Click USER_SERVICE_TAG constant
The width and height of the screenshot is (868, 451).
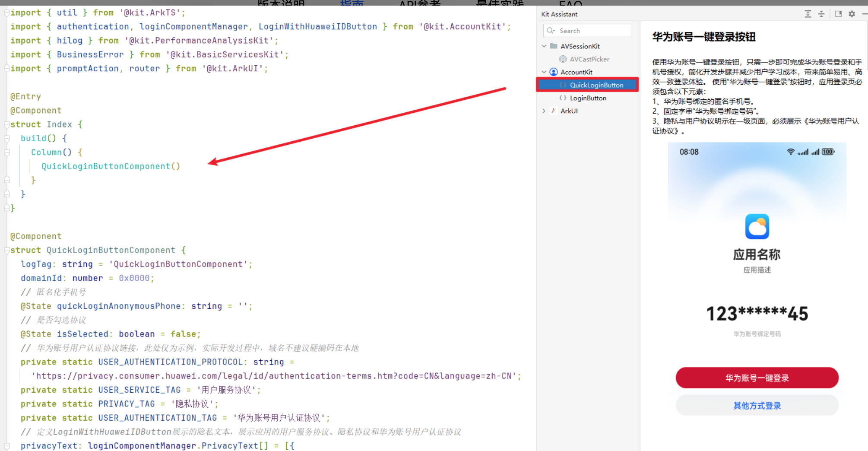pos(139,390)
